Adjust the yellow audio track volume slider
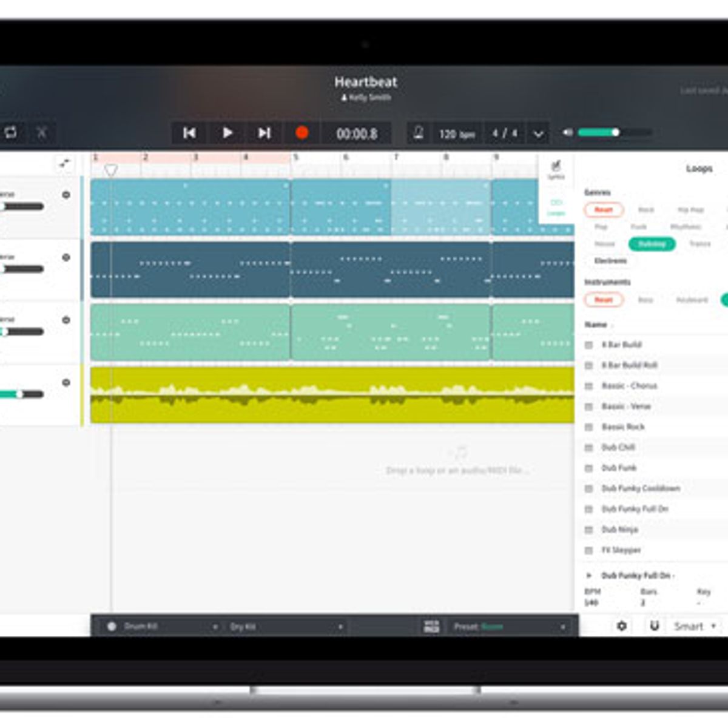This screenshot has height=728, width=728. (21, 394)
